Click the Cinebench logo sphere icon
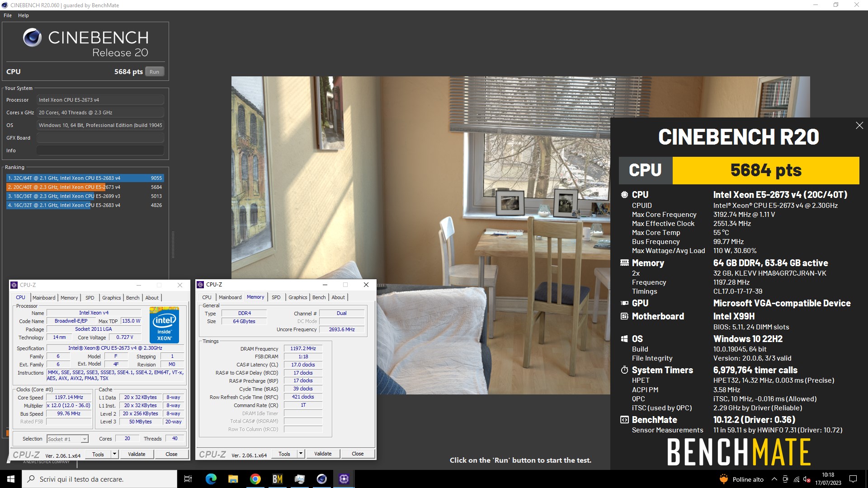Image resolution: width=868 pixels, height=488 pixels. pos(33,38)
